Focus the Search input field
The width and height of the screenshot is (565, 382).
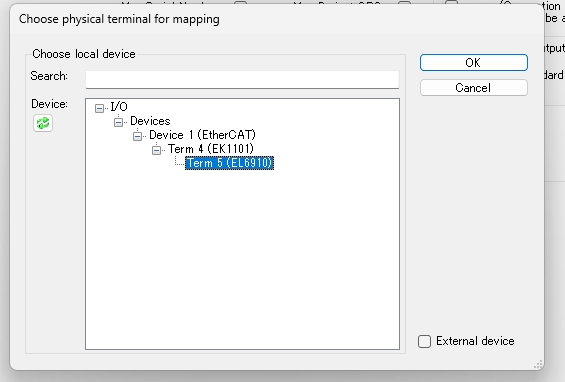tap(242, 79)
